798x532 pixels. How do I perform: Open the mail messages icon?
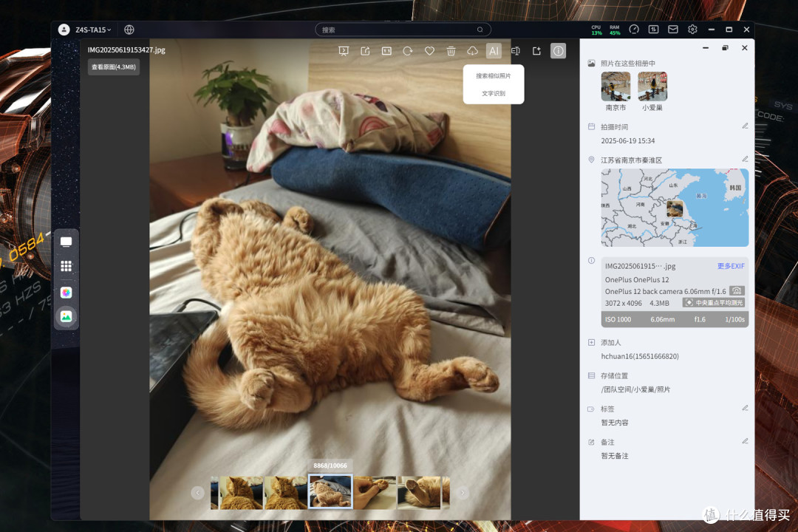pyautogui.click(x=673, y=30)
